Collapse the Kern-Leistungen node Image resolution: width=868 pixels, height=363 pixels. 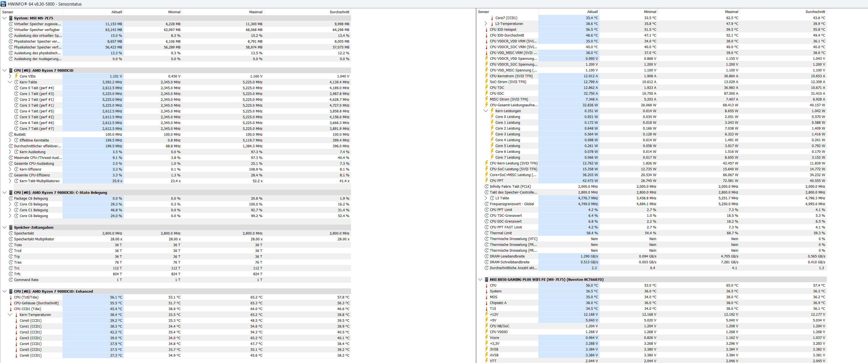(x=485, y=111)
